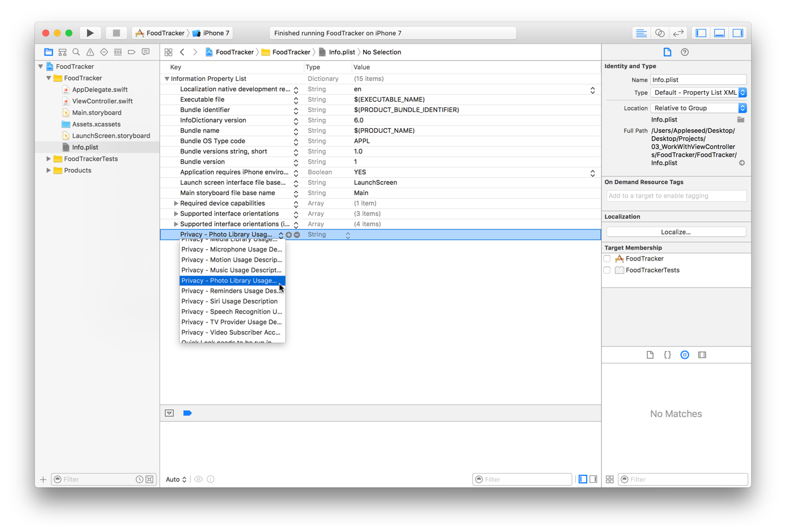Open the Issue navigator

pos(90,52)
